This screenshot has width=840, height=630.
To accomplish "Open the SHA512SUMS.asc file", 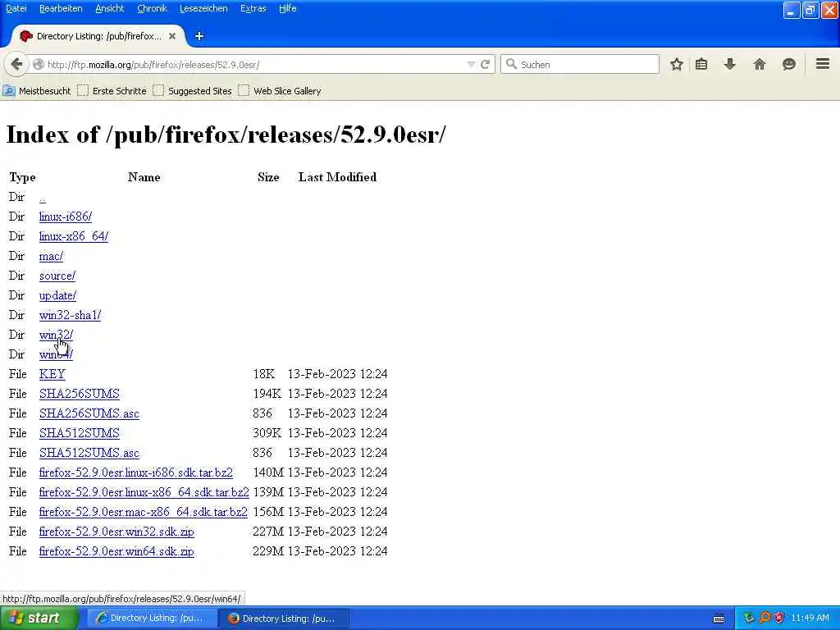I will (89, 453).
